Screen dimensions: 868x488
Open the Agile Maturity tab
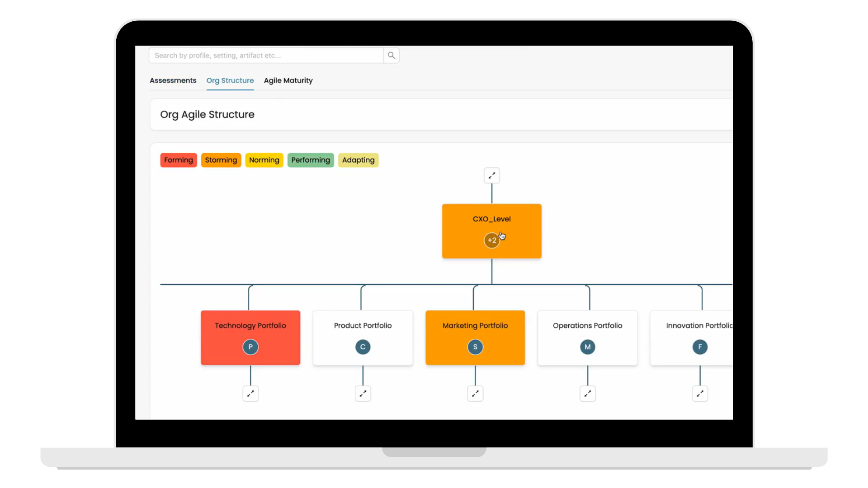[x=288, y=80]
